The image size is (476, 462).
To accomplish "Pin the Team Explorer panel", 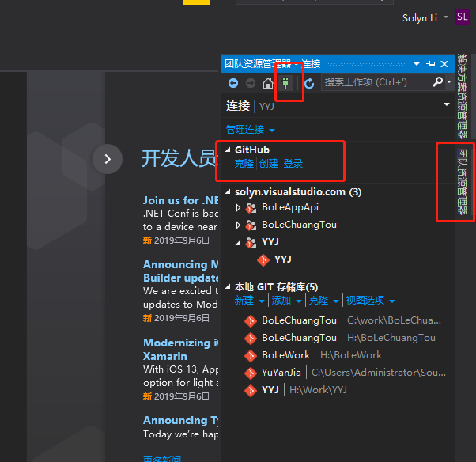I will 430,64.
